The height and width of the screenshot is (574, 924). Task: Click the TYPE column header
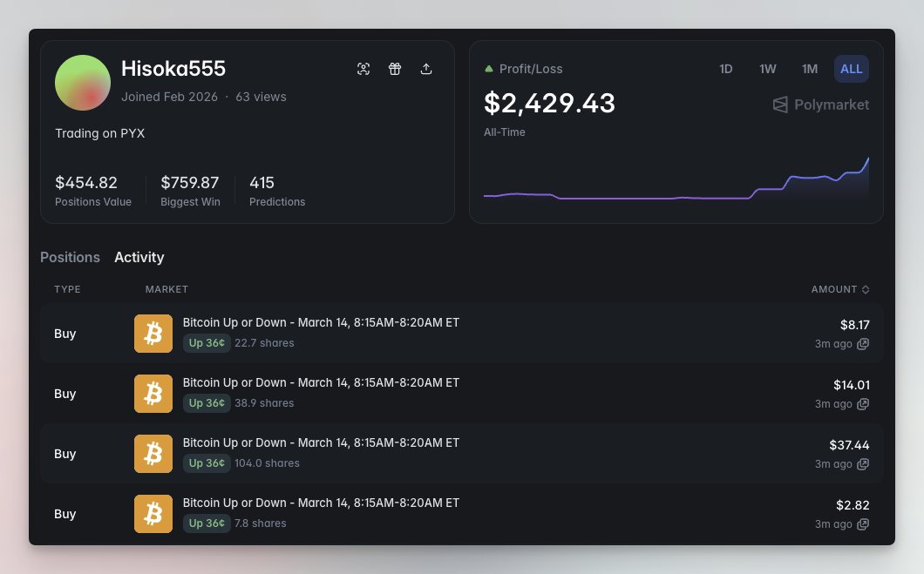pyautogui.click(x=67, y=289)
